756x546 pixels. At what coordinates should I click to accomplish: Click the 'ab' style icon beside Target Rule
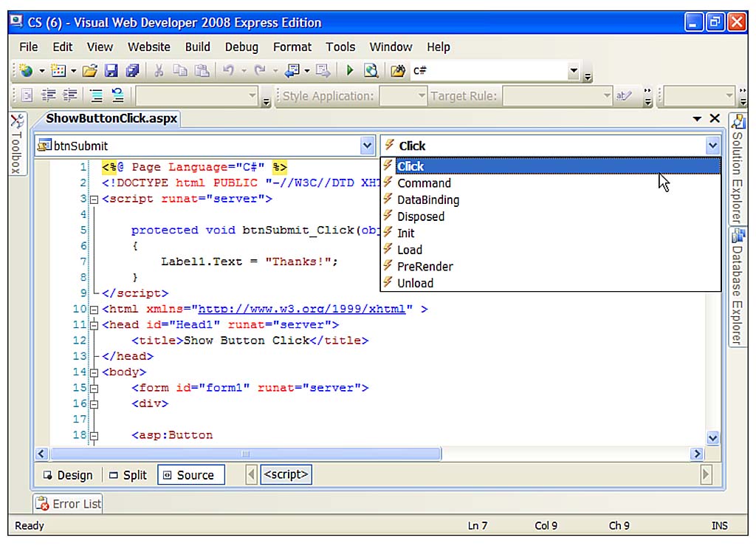pyautogui.click(x=624, y=95)
